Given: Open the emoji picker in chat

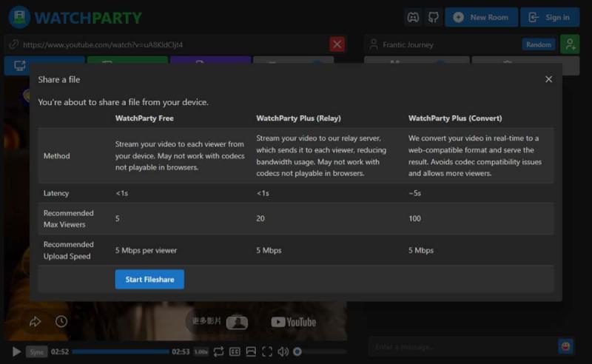Looking at the screenshot, I should [x=565, y=346].
